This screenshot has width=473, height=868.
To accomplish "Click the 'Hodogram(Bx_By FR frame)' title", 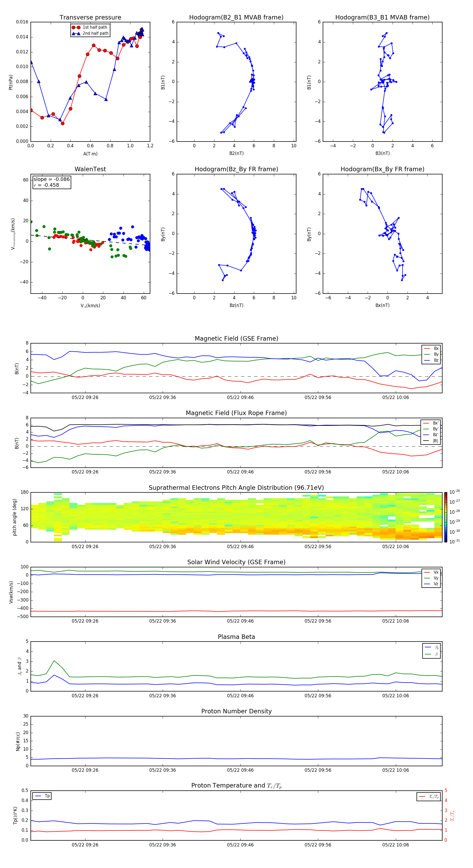I will 382,169.
